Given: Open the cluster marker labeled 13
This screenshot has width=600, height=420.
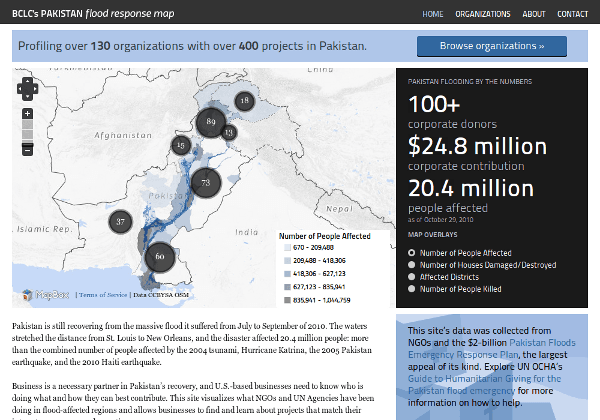Looking at the screenshot, I should [x=228, y=133].
